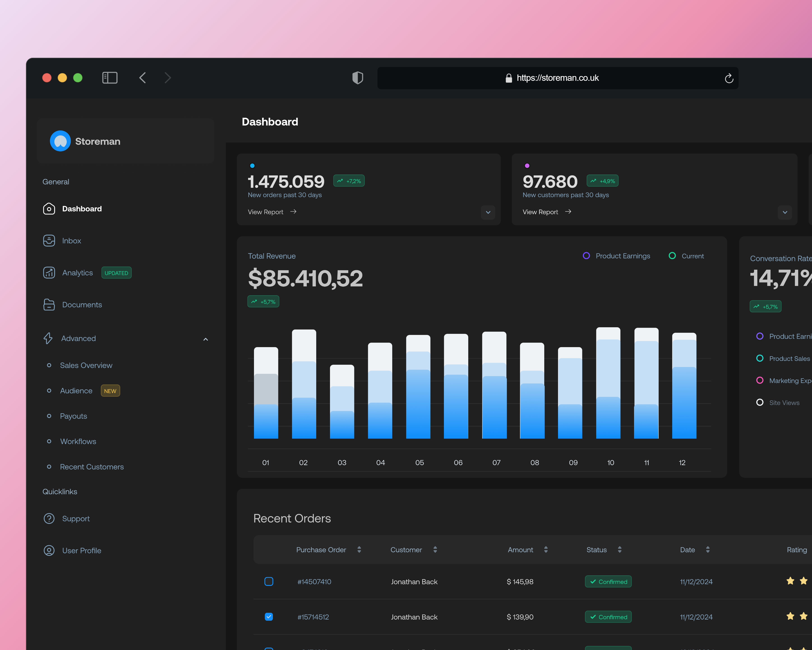
Task: Uncheck the checkbox for order #15714512
Action: coord(269,617)
